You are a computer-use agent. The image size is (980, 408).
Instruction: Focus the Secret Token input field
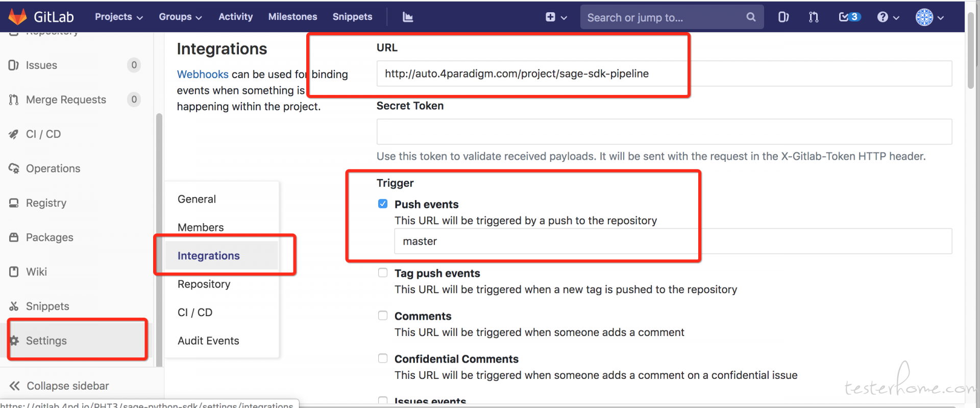click(664, 132)
